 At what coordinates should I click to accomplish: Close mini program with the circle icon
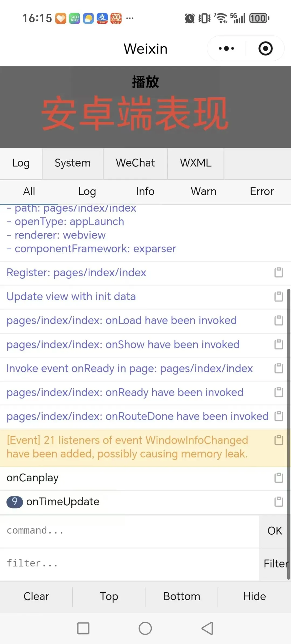click(265, 49)
